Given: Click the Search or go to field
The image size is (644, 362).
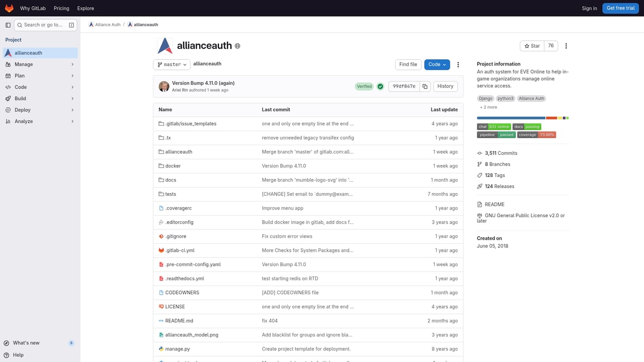Looking at the screenshot, I should [45, 25].
